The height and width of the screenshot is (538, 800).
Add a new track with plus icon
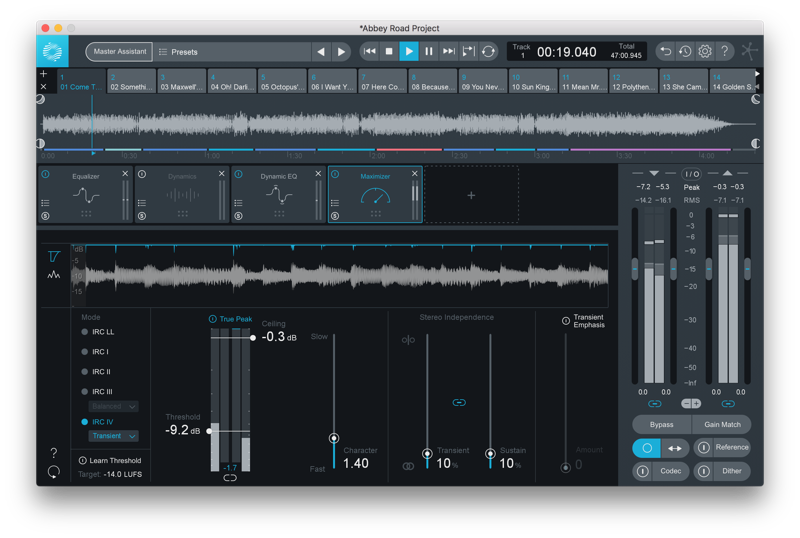[x=43, y=74]
